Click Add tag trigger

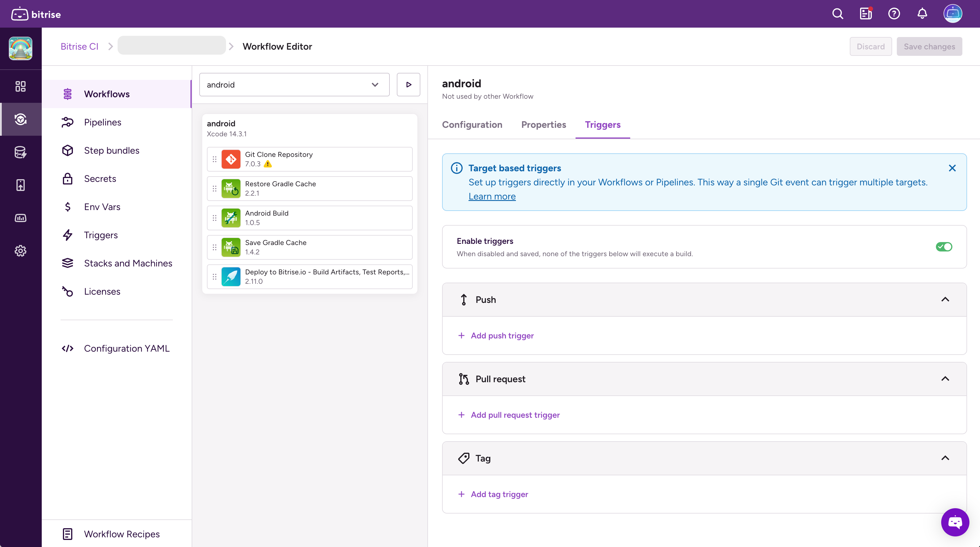coord(494,494)
